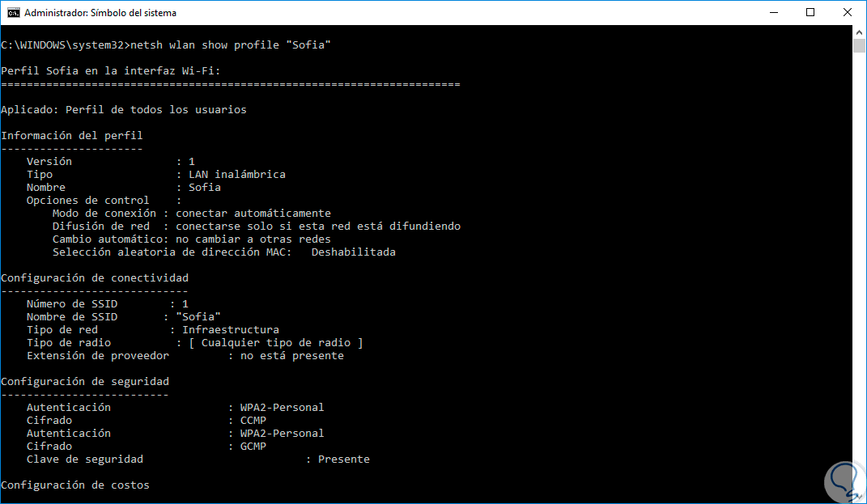Click the "LAN inalámbrica" type value
This screenshot has height=504, width=867.
pyautogui.click(x=236, y=175)
